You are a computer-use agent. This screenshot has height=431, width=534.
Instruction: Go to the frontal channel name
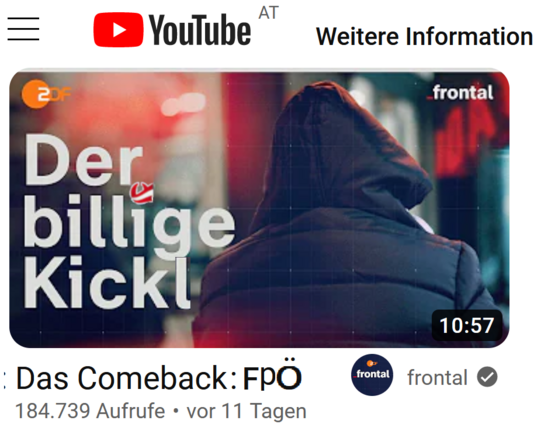click(x=437, y=378)
